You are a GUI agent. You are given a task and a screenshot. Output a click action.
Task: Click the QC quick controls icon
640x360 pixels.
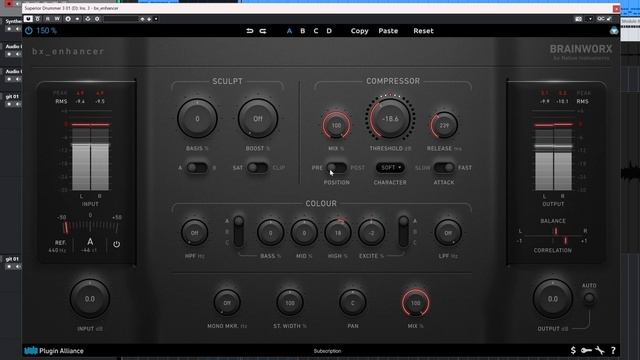[600, 19]
